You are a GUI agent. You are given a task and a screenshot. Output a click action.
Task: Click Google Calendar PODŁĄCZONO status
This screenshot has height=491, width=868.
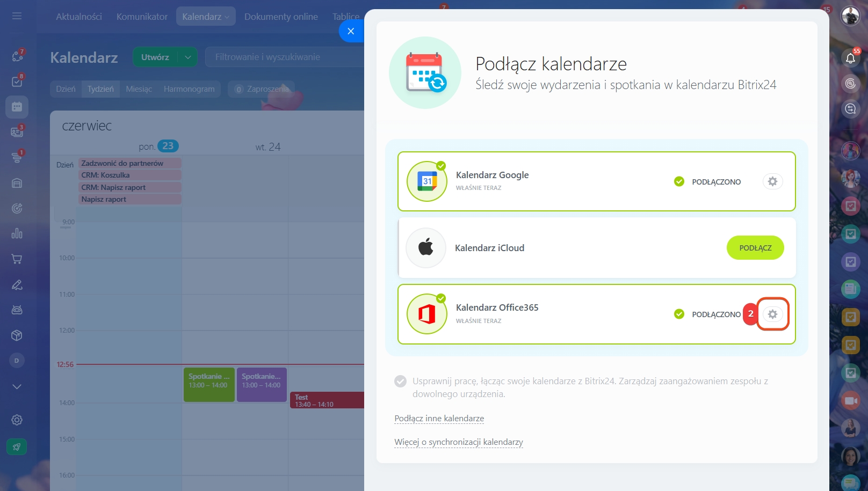tap(707, 182)
